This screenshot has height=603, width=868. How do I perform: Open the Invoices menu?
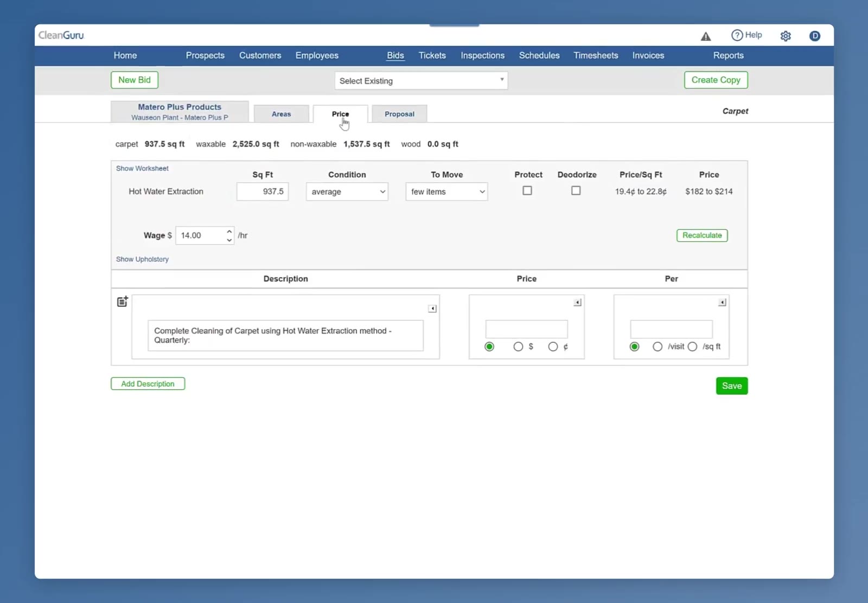coord(648,55)
